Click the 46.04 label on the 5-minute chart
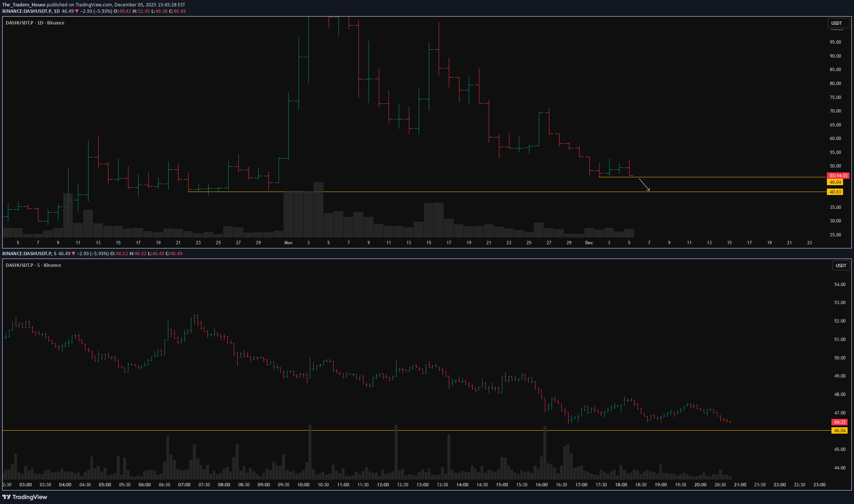 (x=840, y=431)
